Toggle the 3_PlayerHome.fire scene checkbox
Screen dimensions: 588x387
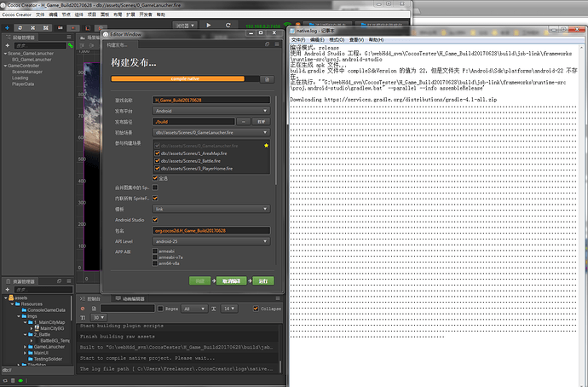click(157, 169)
